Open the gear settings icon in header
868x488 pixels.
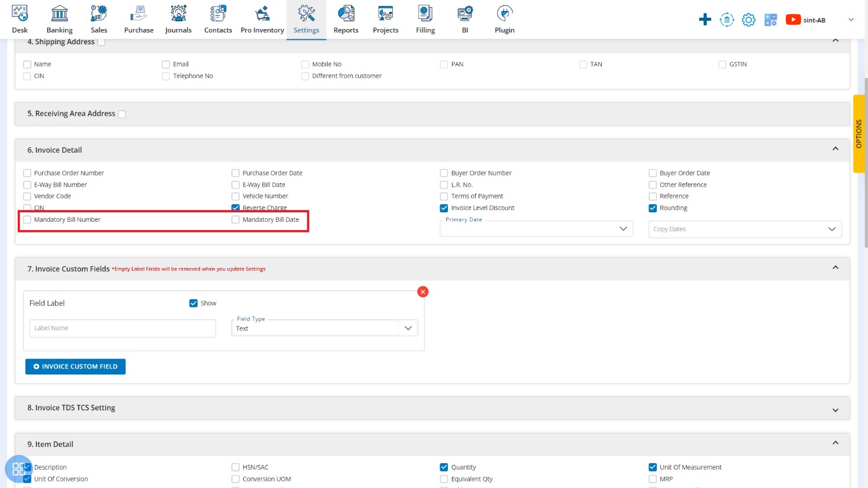(x=748, y=20)
